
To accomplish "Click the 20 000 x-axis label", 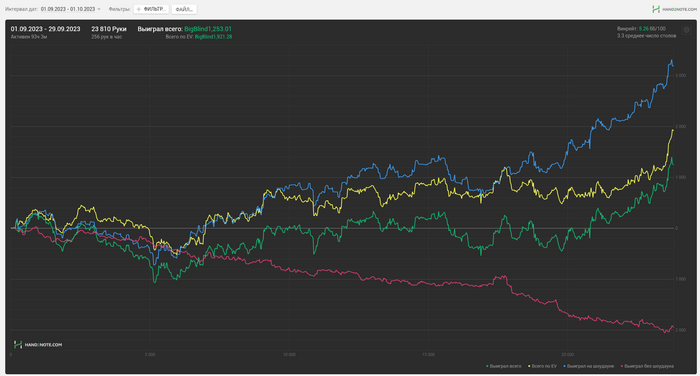I will tap(567, 355).
